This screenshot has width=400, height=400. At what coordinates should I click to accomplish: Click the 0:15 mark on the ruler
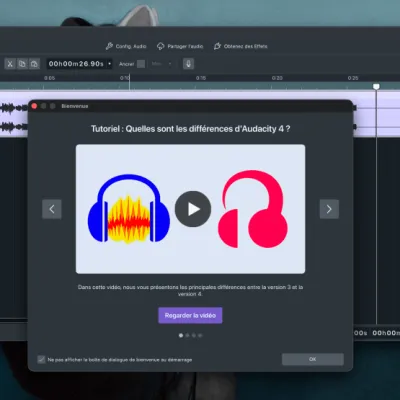201,78
